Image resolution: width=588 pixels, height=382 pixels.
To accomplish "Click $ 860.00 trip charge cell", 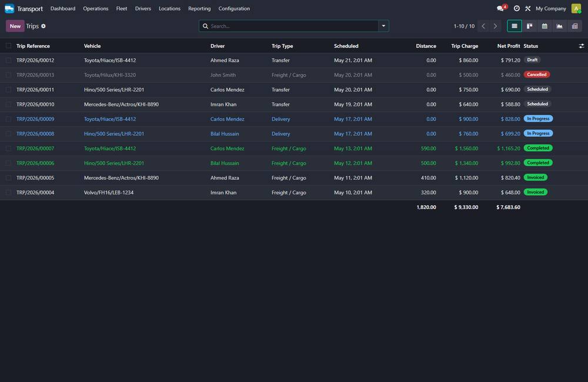I will 469,60.
